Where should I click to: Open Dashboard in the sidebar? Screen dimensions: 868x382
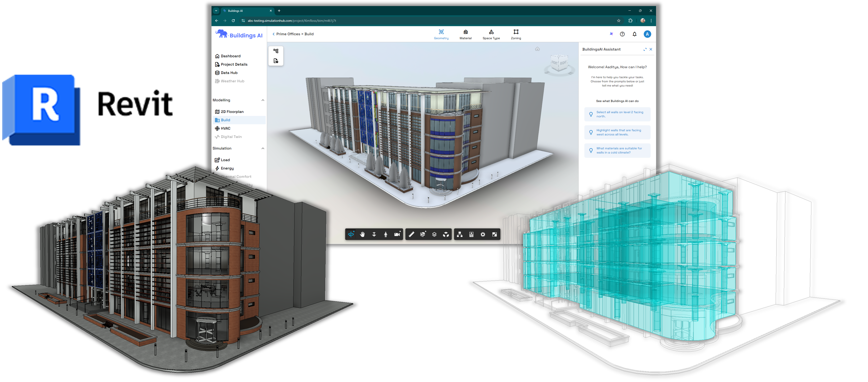point(228,56)
